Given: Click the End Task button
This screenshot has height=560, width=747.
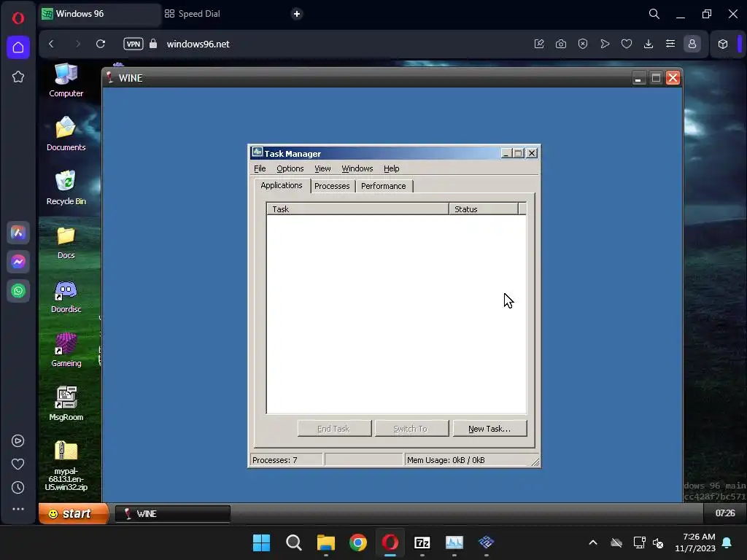Looking at the screenshot, I should coord(334,429).
